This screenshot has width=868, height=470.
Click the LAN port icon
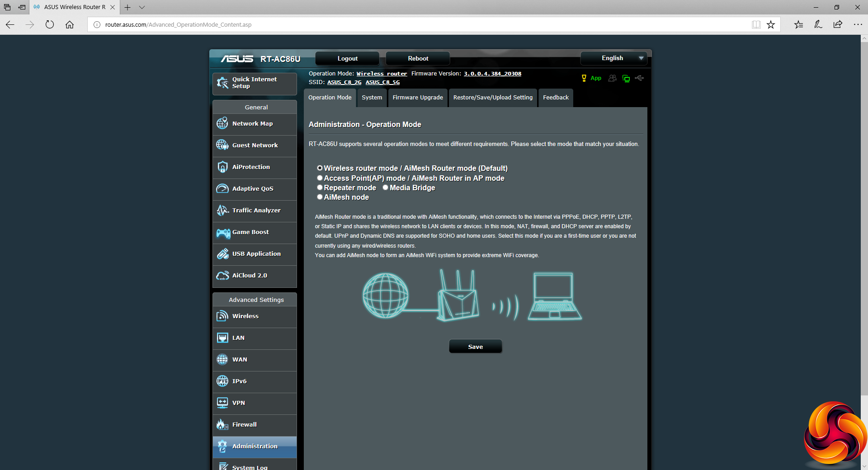point(222,338)
